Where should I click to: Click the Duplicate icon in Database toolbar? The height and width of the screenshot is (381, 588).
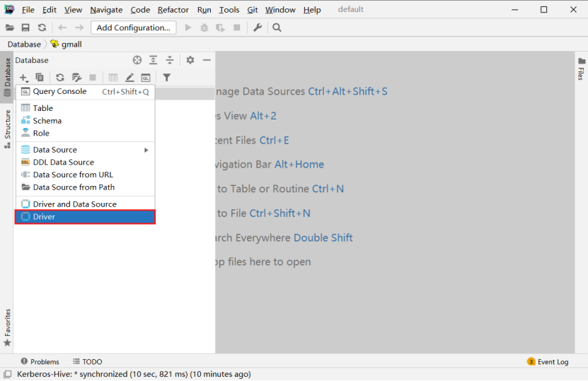[40, 77]
